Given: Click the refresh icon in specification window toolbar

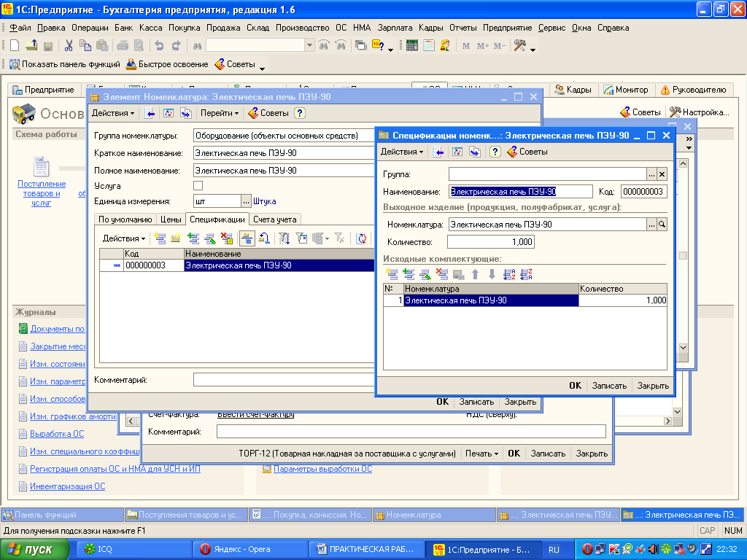Looking at the screenshot, I should coord(457,152).
